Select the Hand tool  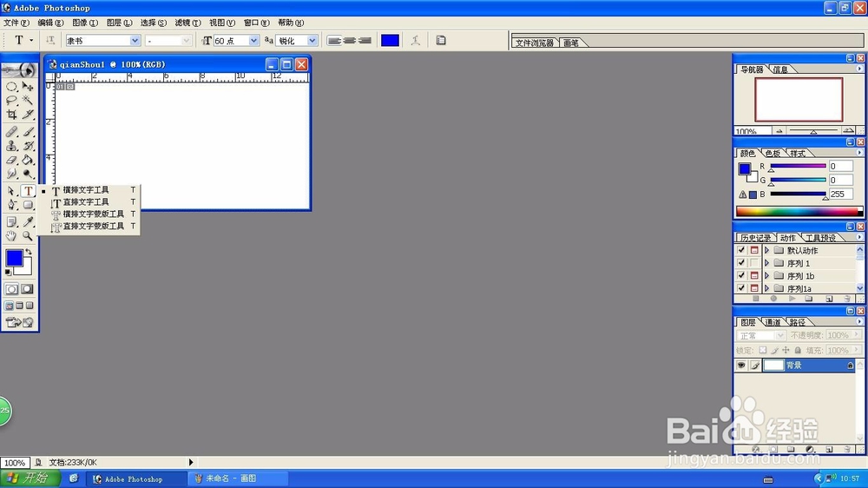[x=11, y=236]
